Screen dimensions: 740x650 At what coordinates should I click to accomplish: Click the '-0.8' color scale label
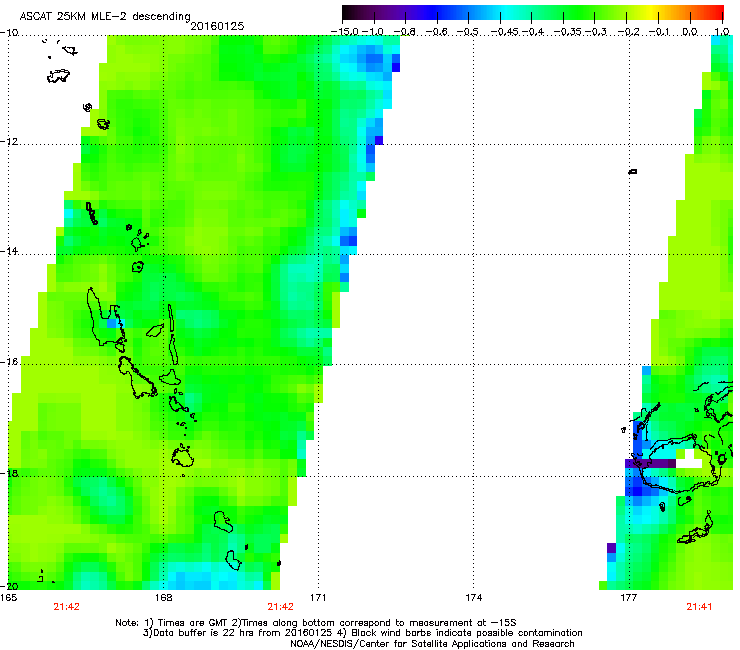[404, 32]
